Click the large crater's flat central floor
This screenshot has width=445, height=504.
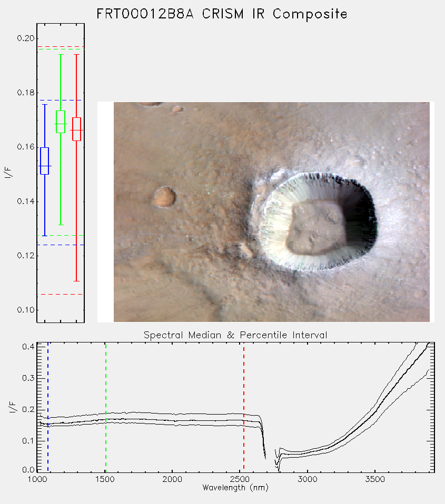point(315,228)
